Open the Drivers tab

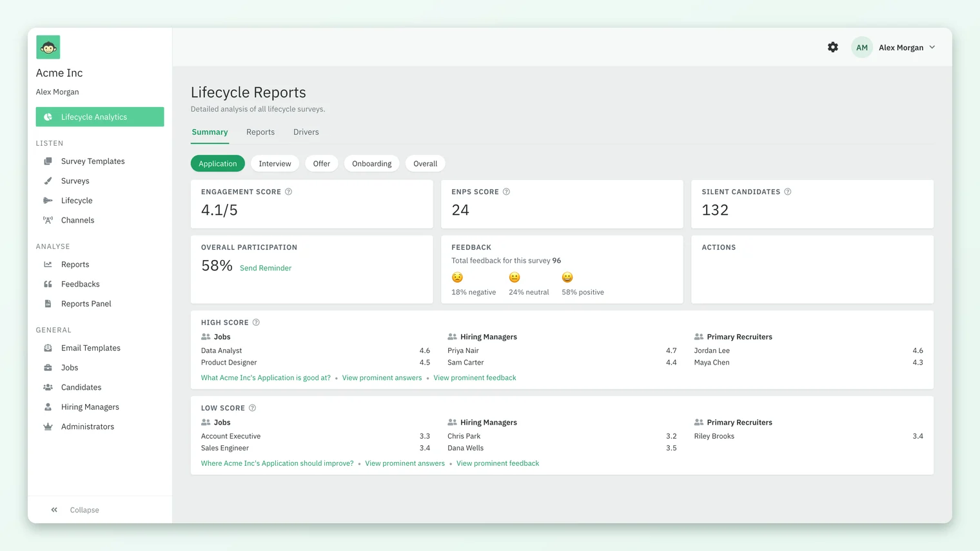coord(306,132)
